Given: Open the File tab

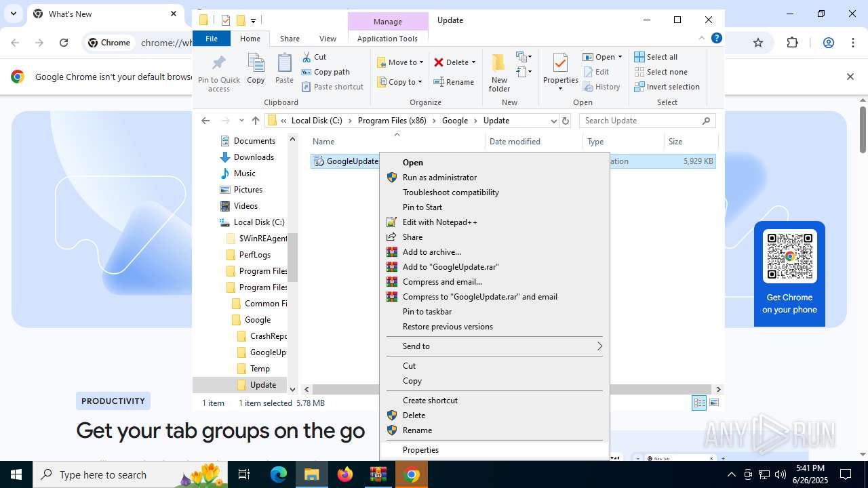Looking at the screenshot, I should coord(212,39).
